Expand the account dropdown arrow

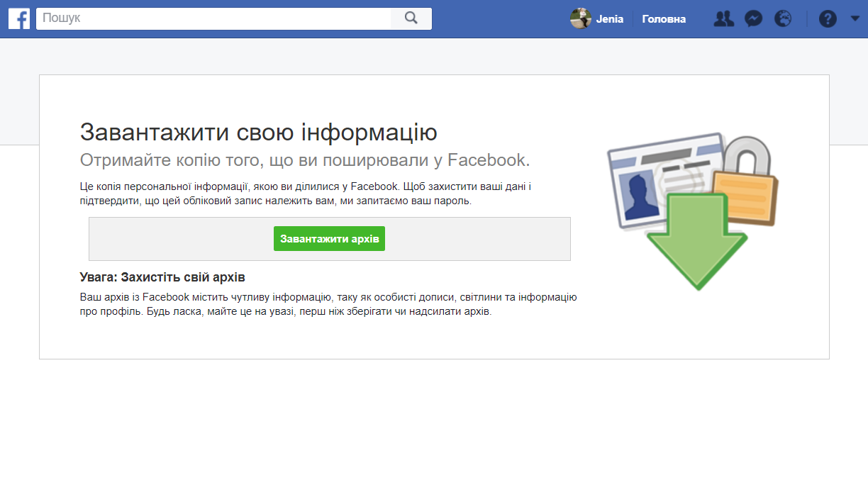[855, 18]
